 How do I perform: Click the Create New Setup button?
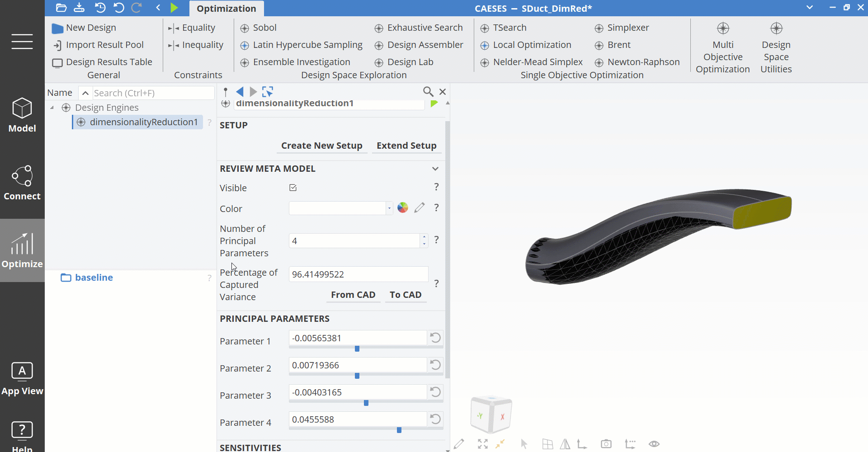tap(322, 146)
